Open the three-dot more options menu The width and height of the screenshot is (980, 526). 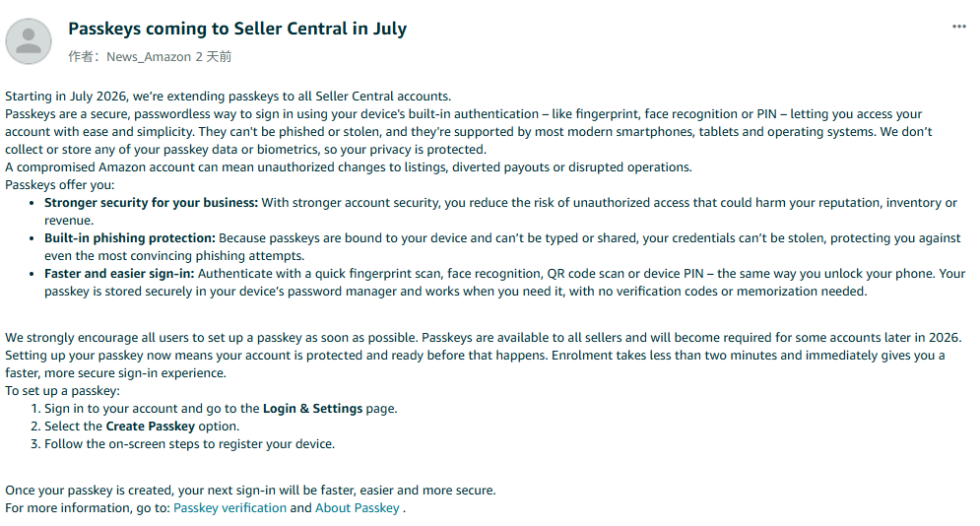click(x=958, y=27)
